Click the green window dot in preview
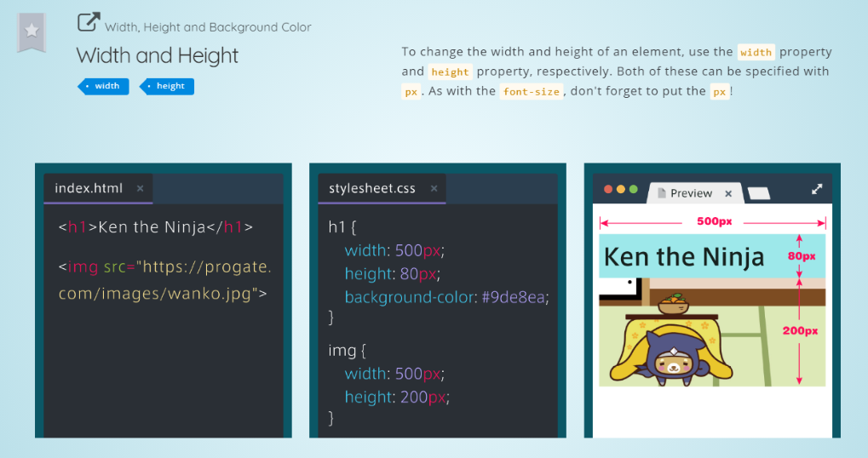The image size is (868, 458). (633, 189)
